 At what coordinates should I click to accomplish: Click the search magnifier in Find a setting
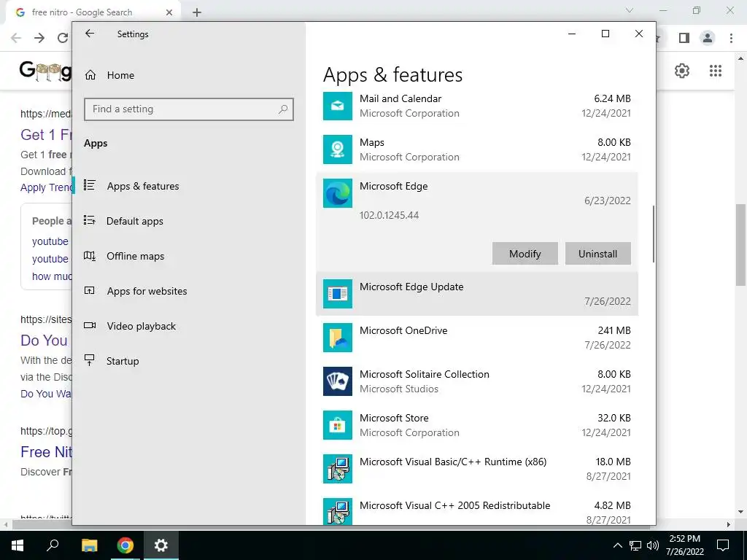[x=283, y=109]
